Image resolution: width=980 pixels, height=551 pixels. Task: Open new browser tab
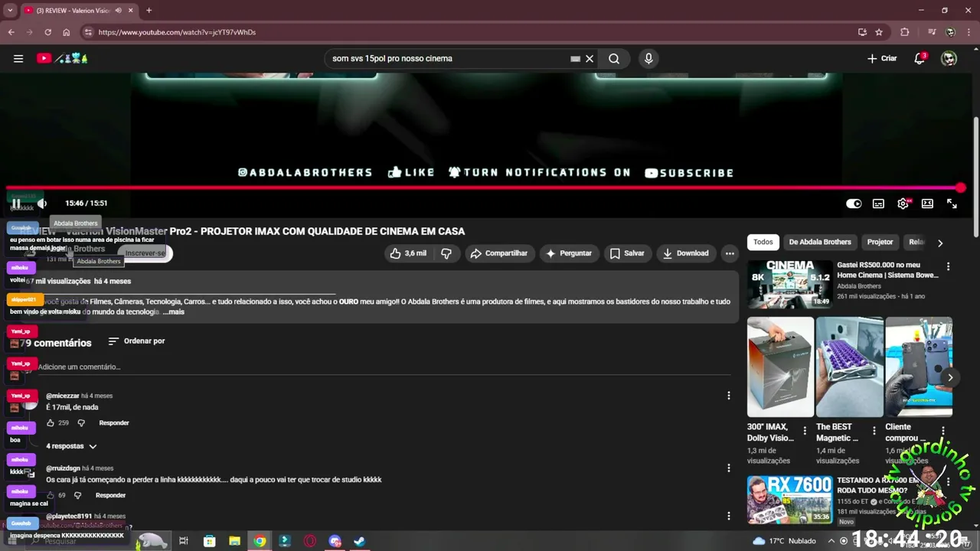[x=149, y=11]
